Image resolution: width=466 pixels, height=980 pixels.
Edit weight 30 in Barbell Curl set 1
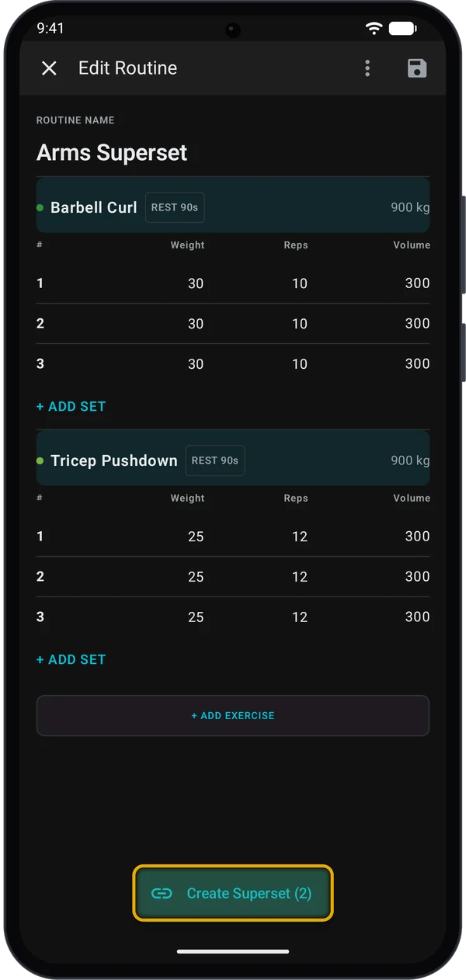[x=196, y=283]
